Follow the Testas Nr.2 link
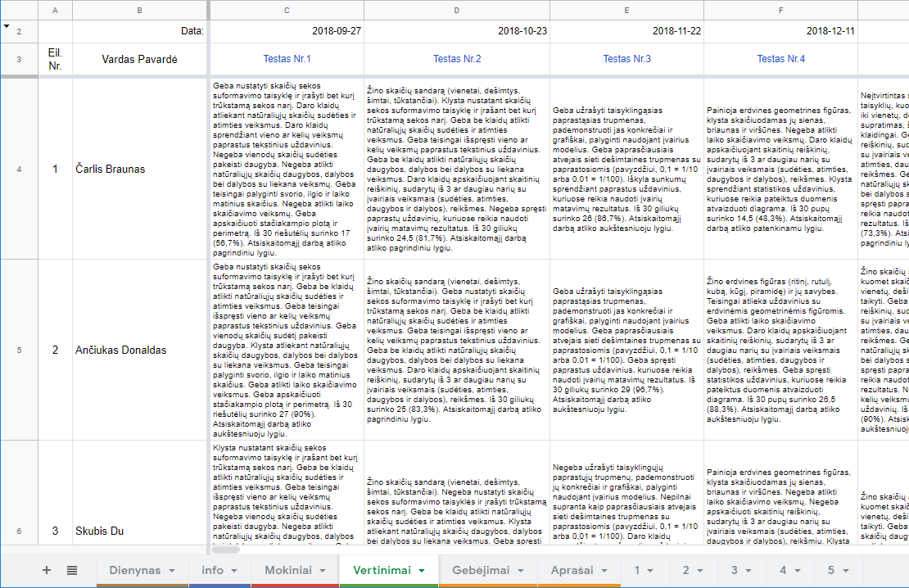909x588 pixels. [x=457, y=59]
